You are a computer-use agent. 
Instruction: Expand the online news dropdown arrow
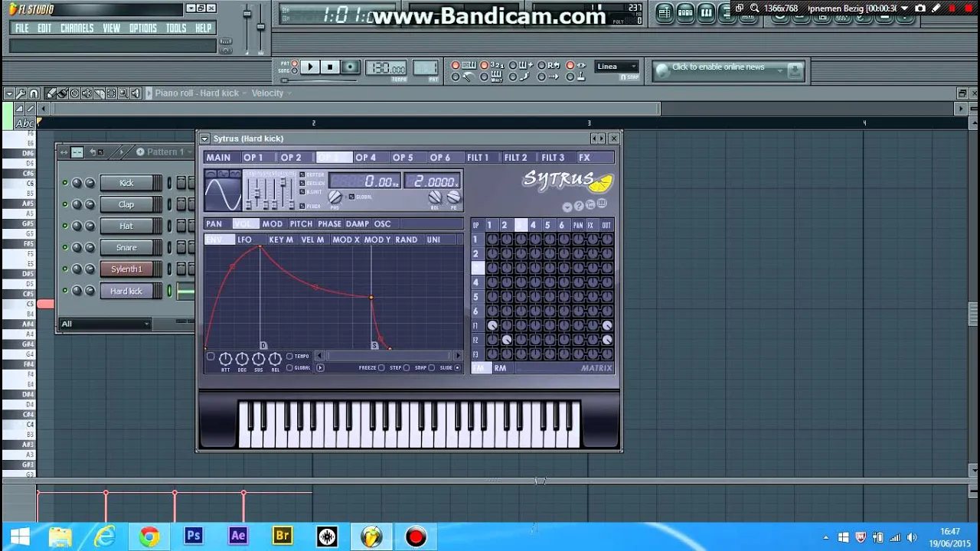[x=780, y=70]
